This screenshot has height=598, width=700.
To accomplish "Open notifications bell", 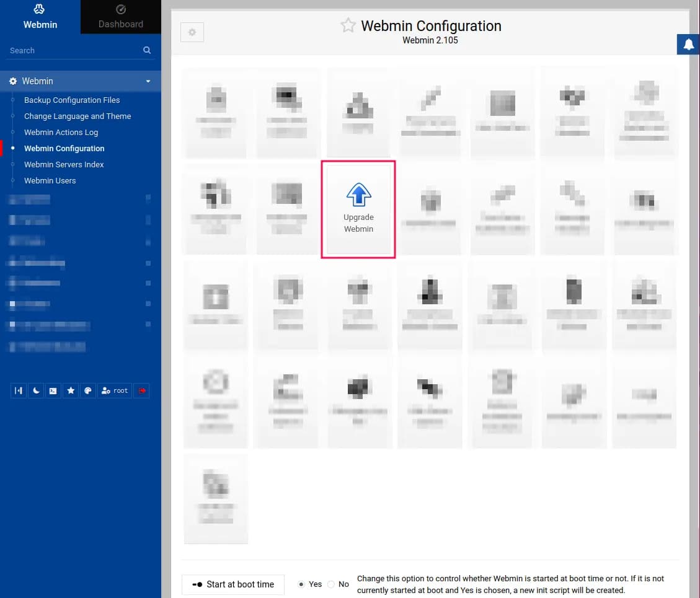I will coord(688,44).
